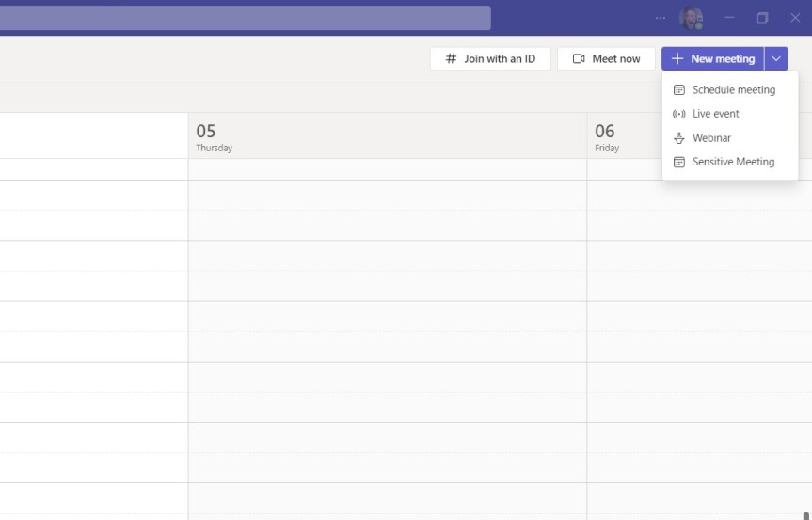
Task: Pick the Webinar menu option
Action: click(x=729, y=138)
